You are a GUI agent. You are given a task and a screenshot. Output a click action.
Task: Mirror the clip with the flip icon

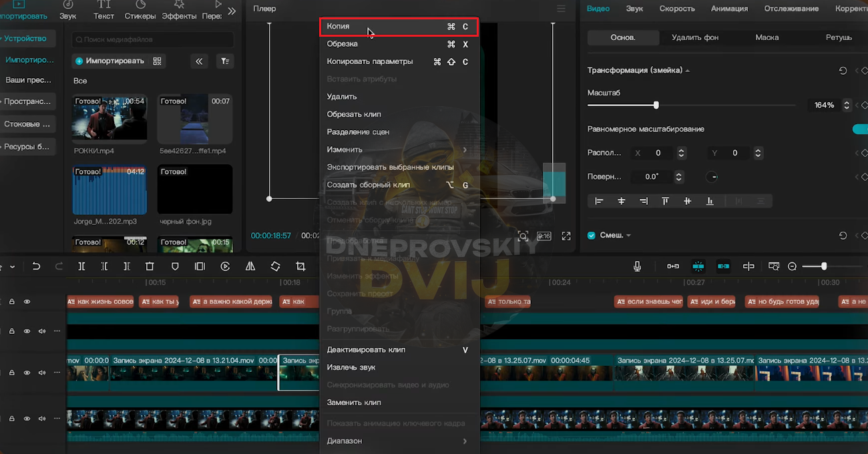(x=250, y=266)
